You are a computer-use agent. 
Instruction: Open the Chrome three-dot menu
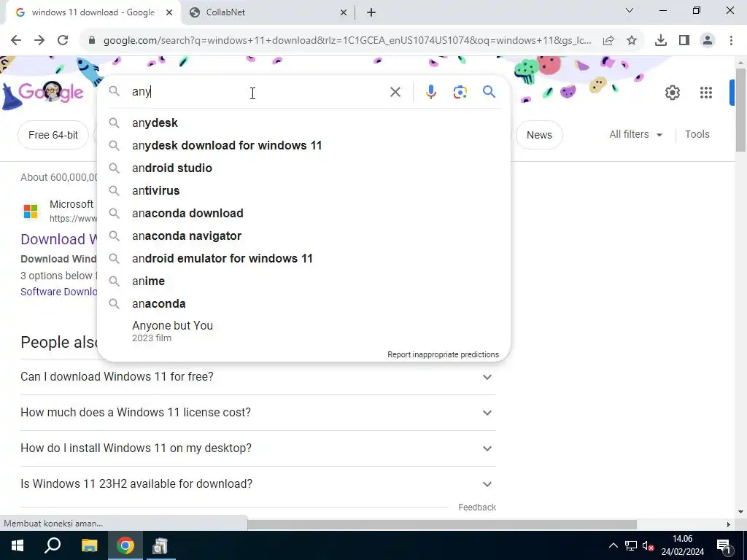[x=731, y=41]
